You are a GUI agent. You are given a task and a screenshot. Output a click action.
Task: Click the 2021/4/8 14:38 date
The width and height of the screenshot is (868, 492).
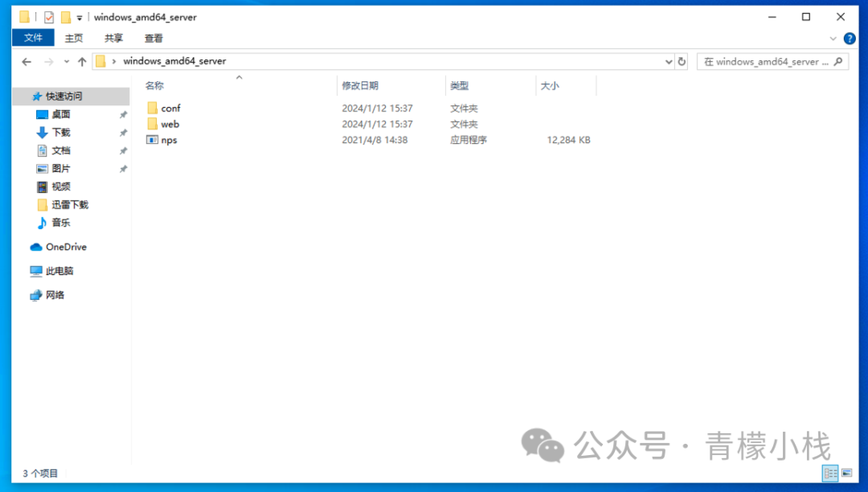(375, 140)
